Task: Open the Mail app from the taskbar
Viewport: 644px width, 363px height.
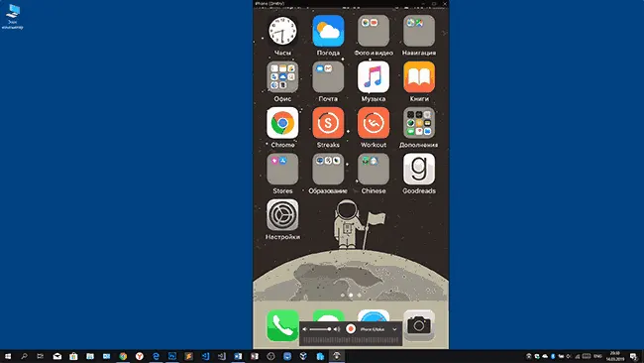Action: tap(57, 356)
